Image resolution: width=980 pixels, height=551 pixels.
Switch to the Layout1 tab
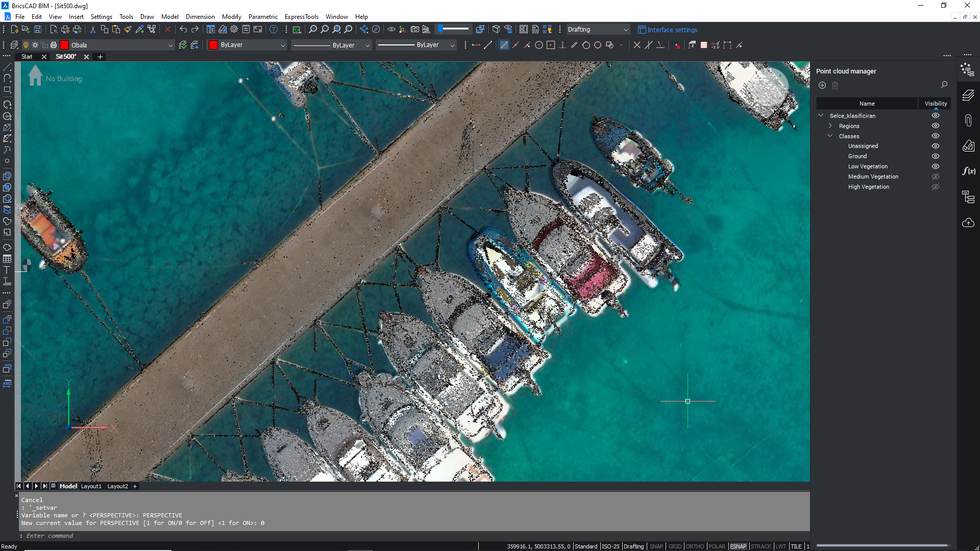91,486
